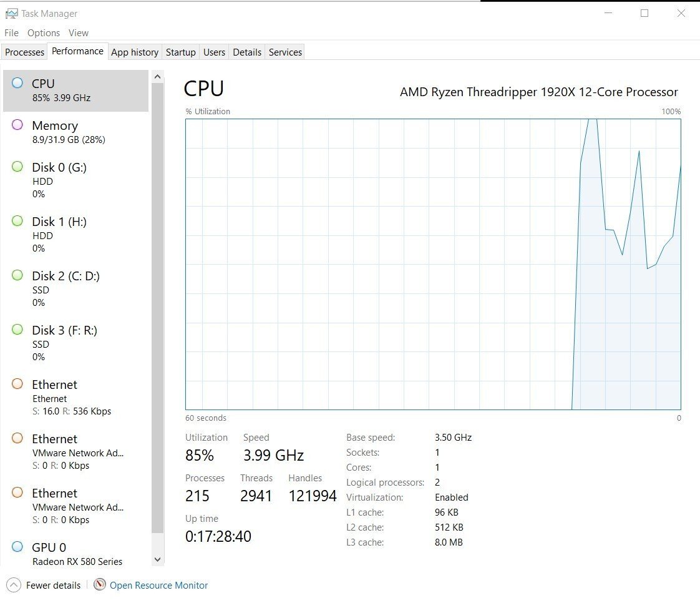This screenshot has height=603, width=700.
Task: Open Resource Monitor link
Action: 158,585
